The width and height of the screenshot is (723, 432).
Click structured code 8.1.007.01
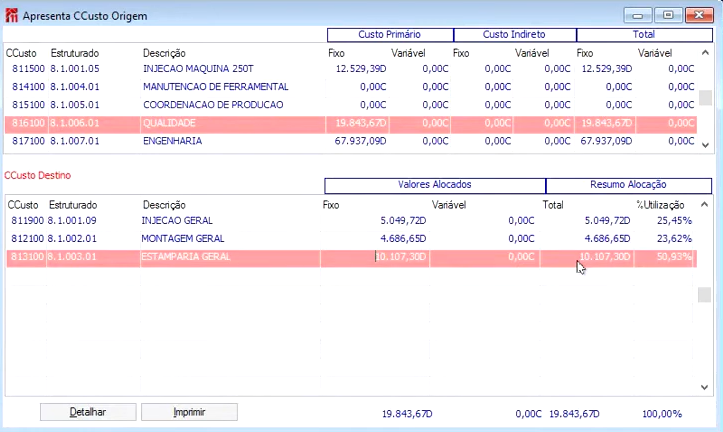(75, 141)
